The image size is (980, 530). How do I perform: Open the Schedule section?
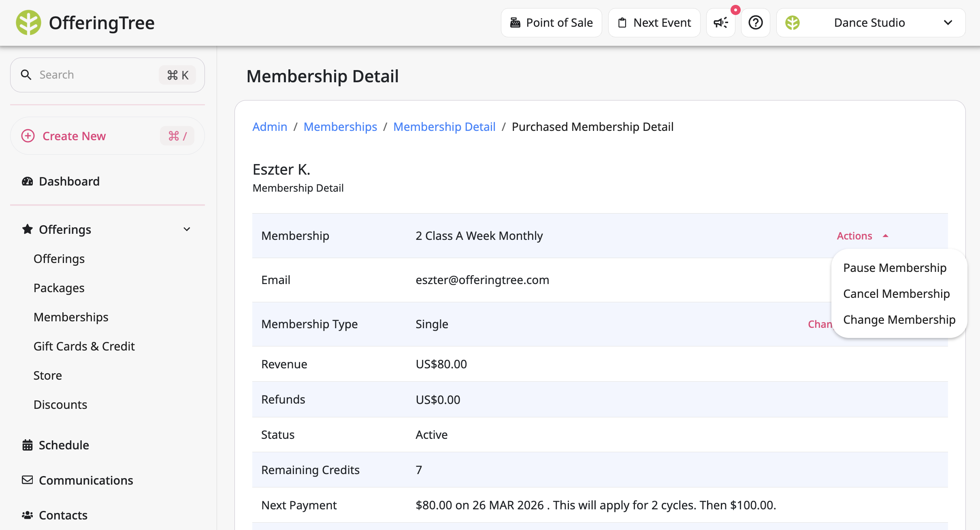[x=64, y=445]
